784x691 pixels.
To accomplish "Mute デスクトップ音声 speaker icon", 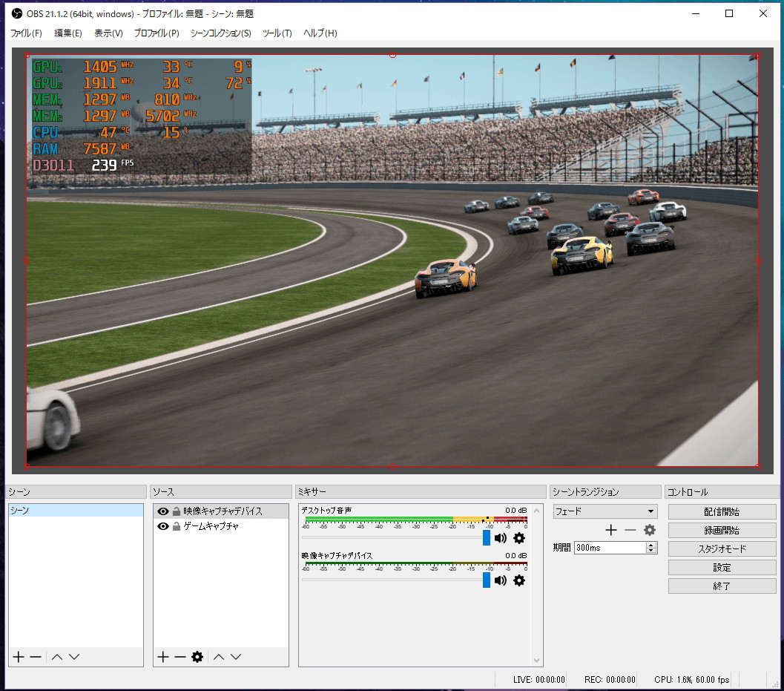I will (501, 538).
